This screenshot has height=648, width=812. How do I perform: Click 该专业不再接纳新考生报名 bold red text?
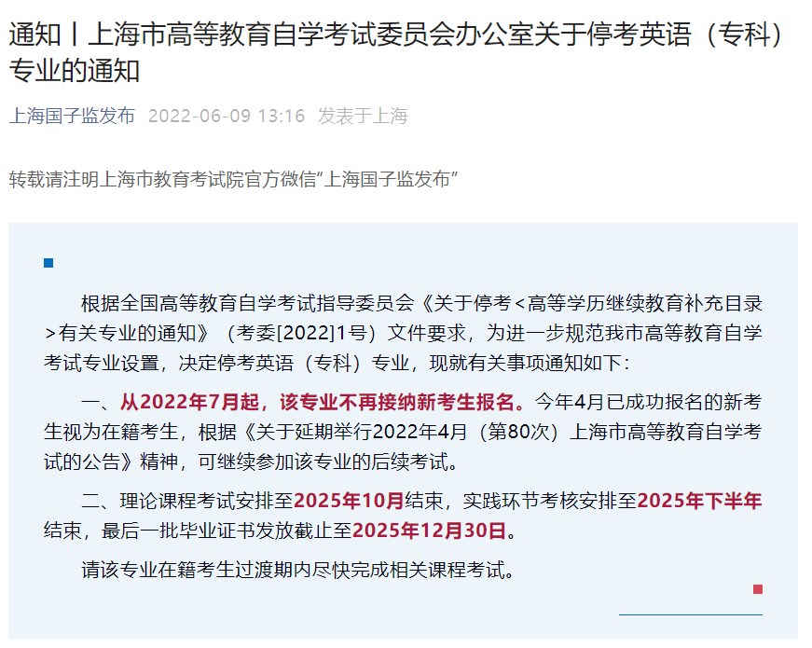(397, 402)
